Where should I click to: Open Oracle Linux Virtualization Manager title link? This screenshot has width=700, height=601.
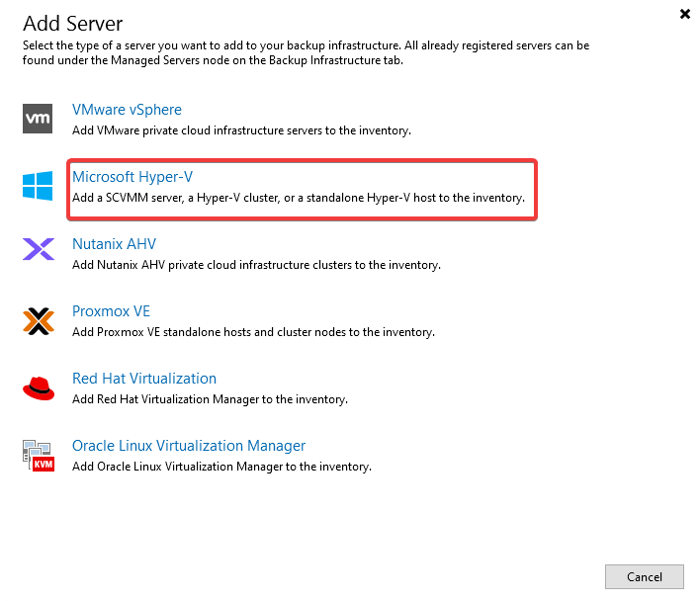click(x=189, y=446)
